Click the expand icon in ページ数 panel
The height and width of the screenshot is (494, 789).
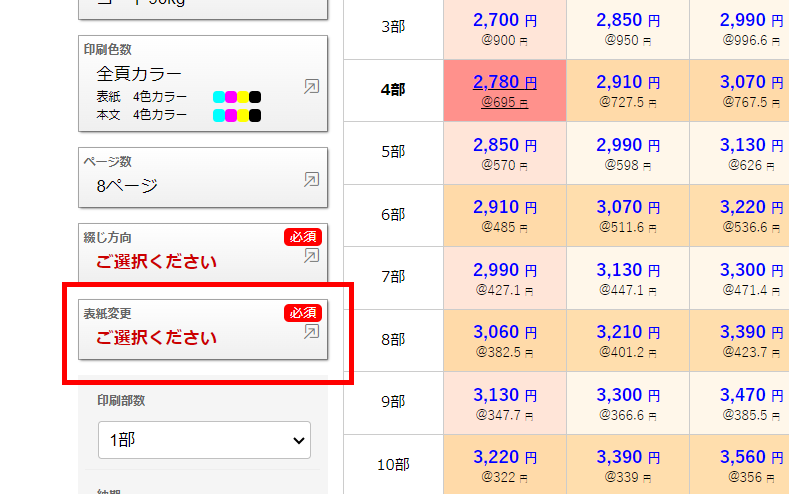coord(311,180)
